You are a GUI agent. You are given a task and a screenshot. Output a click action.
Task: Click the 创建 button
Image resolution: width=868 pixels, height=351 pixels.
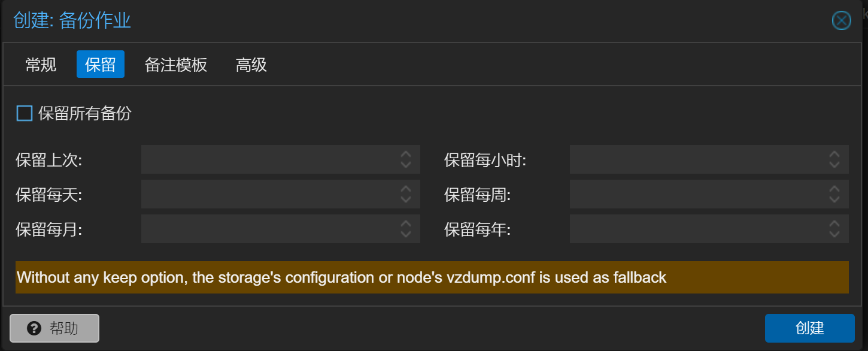810,328
